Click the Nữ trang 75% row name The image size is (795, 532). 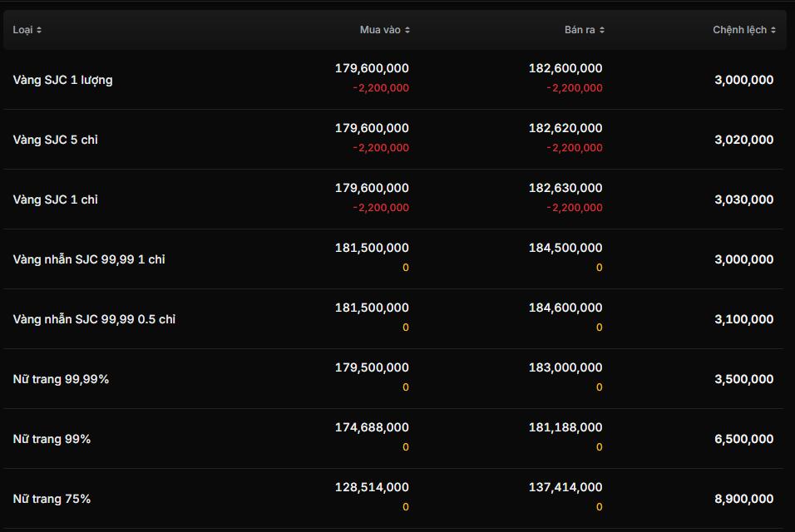52,499
